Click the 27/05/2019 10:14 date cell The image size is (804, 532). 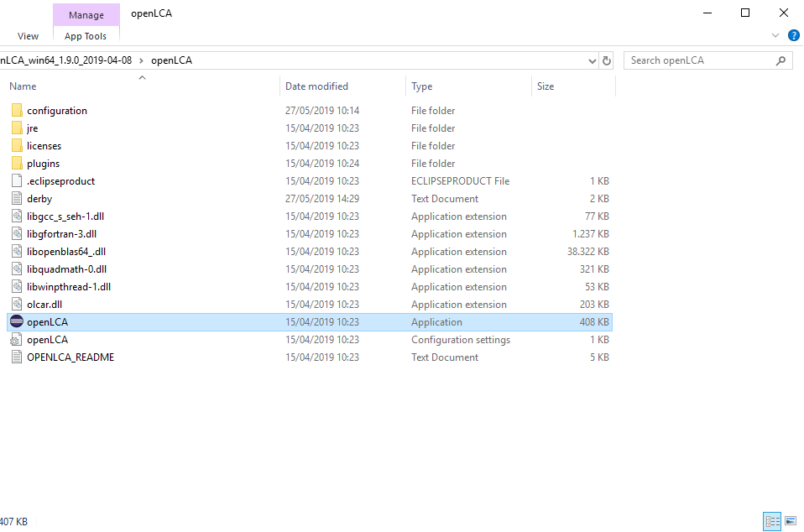[322, 110]
